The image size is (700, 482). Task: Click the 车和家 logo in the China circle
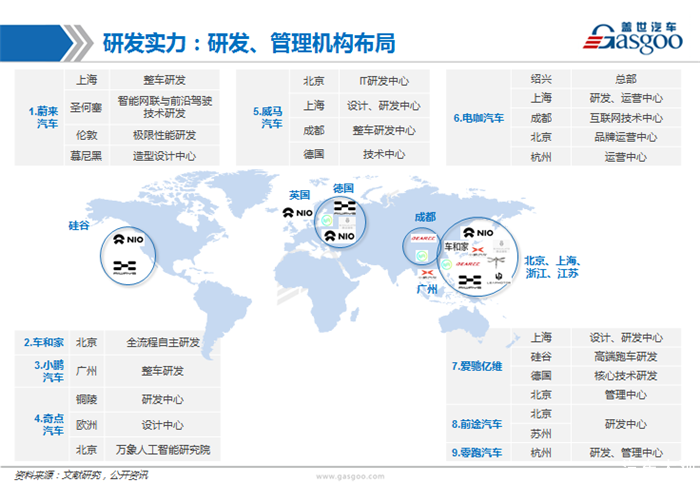456,246
